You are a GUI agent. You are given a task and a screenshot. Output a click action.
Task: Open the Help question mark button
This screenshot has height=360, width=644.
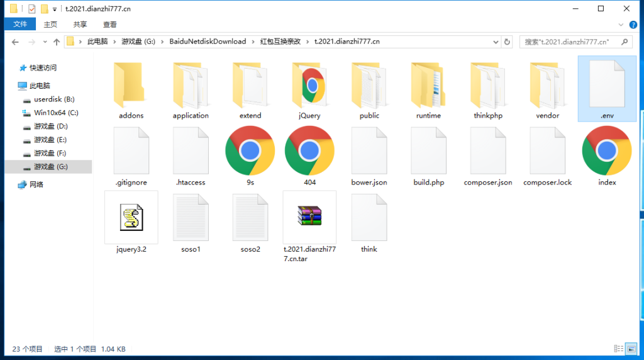[633, 25]
